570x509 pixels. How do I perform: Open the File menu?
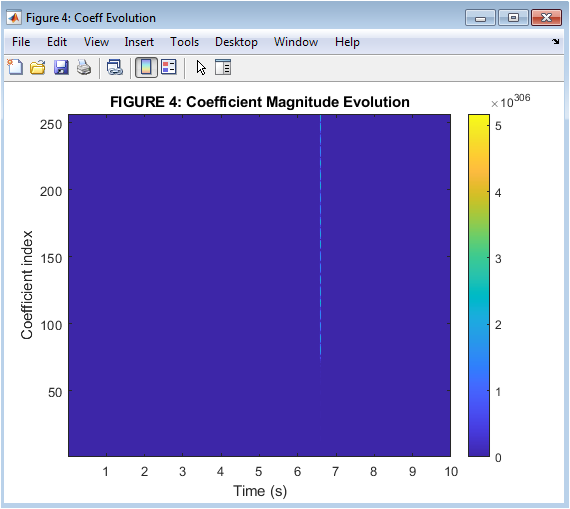(x=21, y=42)
